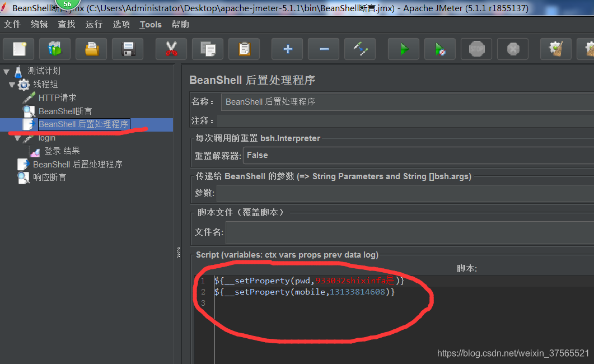Collapse the 线程组 tree node
Viewport: 594px width, 364px height.
12,85
